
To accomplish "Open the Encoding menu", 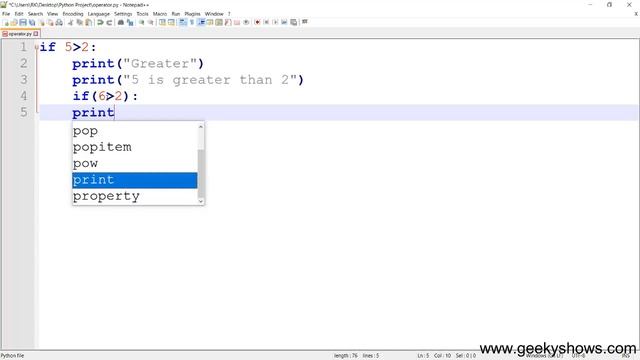I will pyautogui.click(x=73, y=14).
